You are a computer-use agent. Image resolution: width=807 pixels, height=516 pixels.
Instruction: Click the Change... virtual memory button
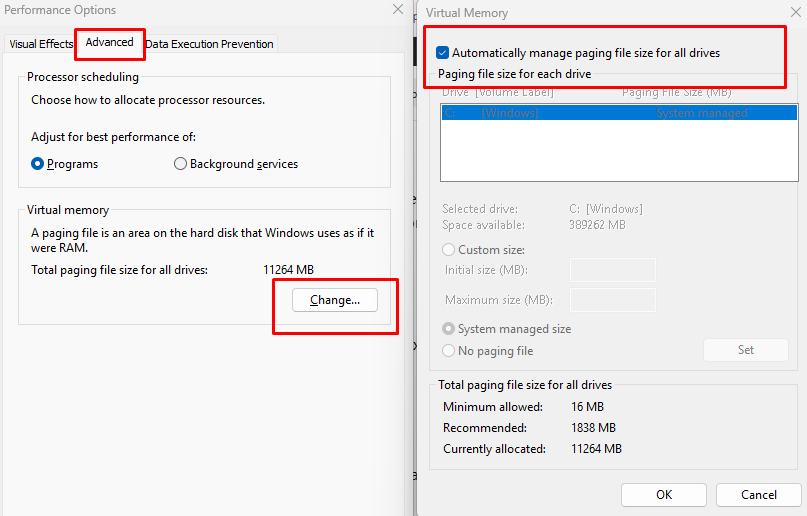pyautogui.click(x=334, y=300)
